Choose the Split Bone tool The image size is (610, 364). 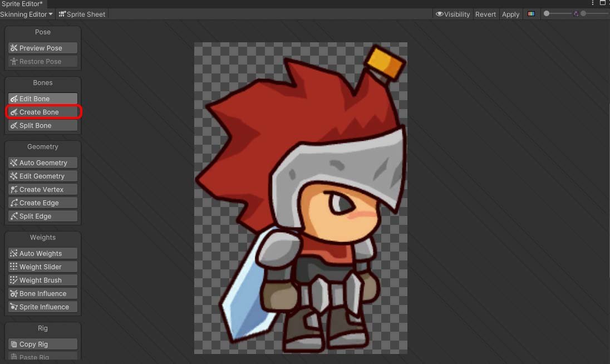point(42,126)
